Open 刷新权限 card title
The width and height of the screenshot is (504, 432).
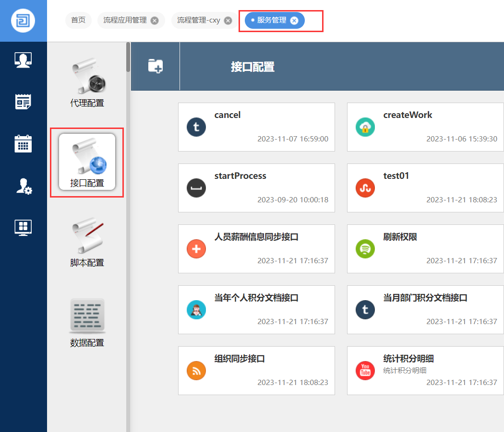pyautogui.click(x=400, y=237)
